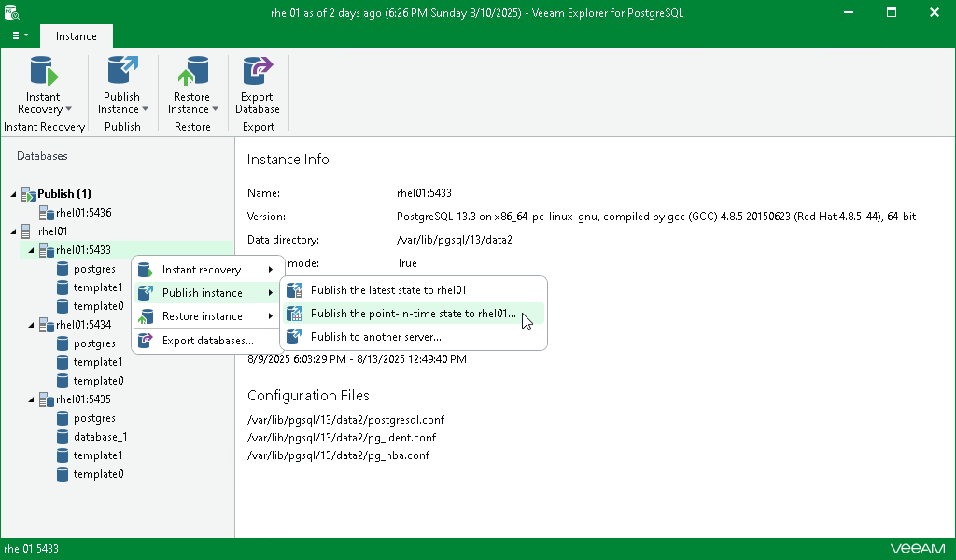Screen dimensions: 956x560
Task: Click the rhel01:5433 status bar text
Action: 31,549
